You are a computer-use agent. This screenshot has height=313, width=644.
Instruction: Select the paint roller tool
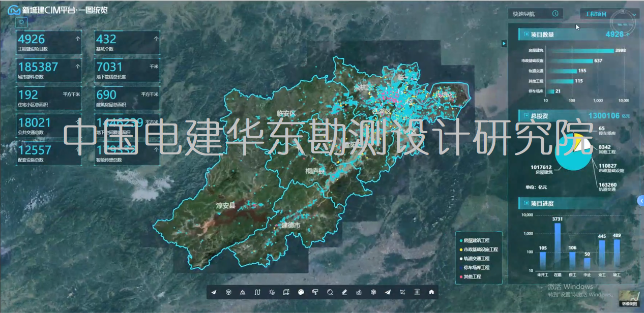tap(315, 292)
